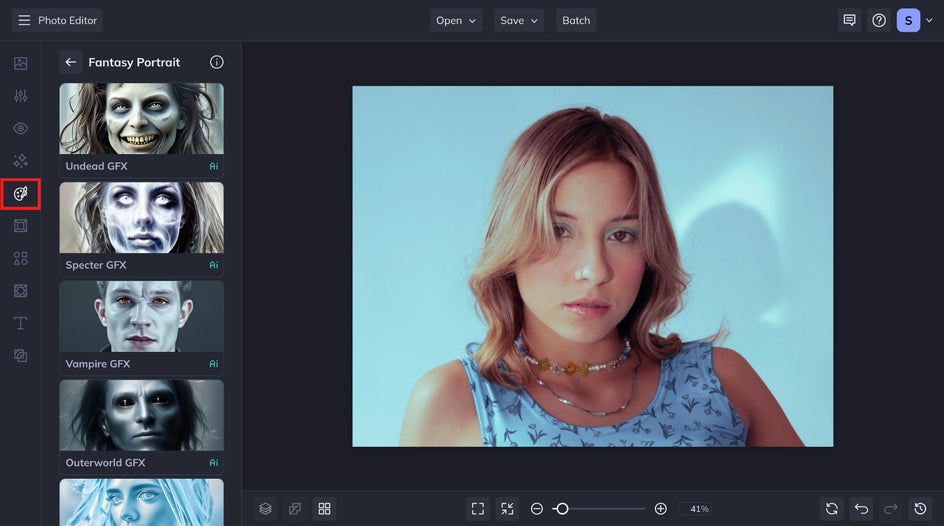944x526 pixels.
Task: Open the History clock icon
Action: pyautogui.click(x=920, y=509)
